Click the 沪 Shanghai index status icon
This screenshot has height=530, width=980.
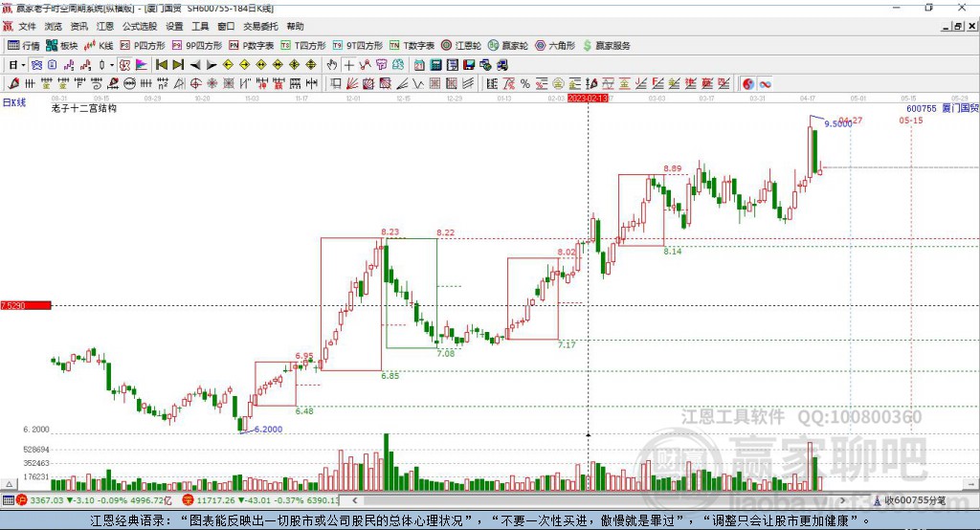coord(22,500)
